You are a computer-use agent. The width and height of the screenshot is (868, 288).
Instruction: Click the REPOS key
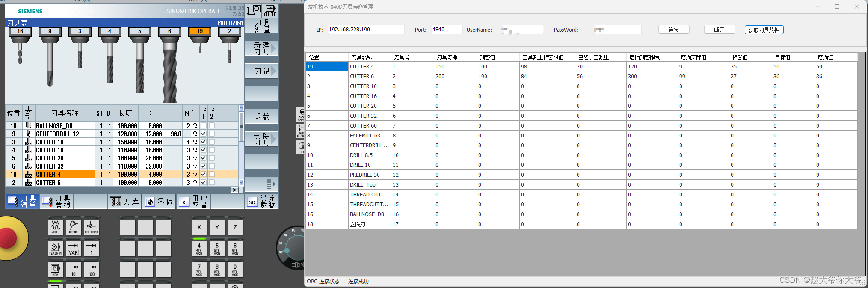73,227
